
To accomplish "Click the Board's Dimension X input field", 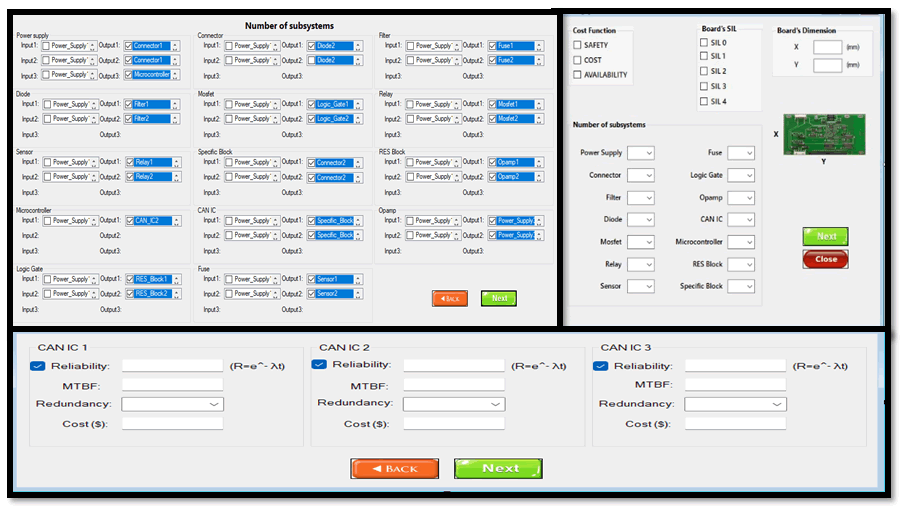I will 827,47.
